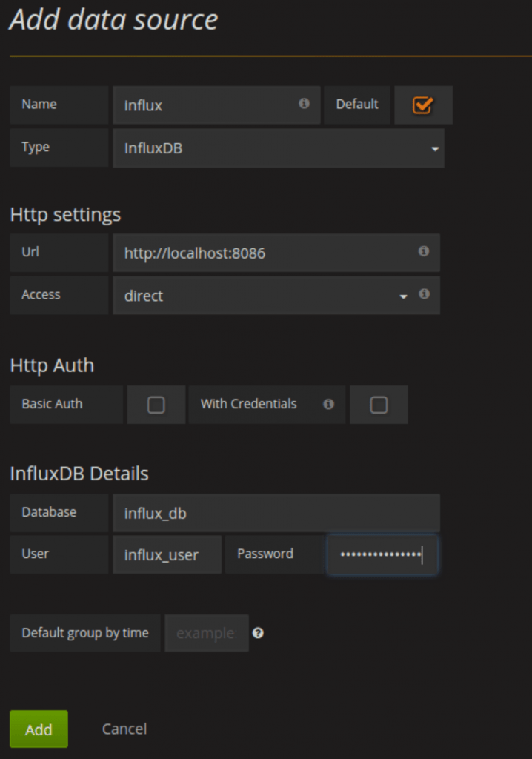Viewport: 532px width, 759px height.
Task: Focus the Url field with http://localhost:8086
Action: click(276, 253)
